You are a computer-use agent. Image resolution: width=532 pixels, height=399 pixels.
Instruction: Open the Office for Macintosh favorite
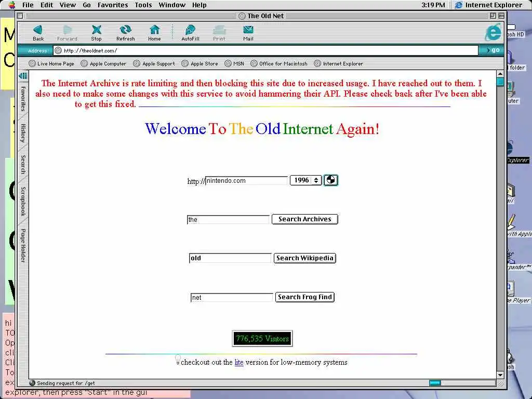(x=279, y=63)
